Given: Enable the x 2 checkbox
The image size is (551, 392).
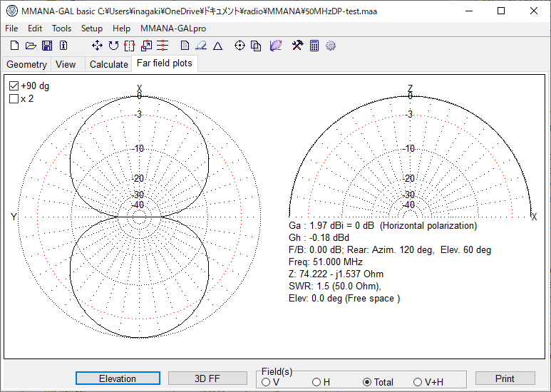Looking at the screenshot, I should [x=14, y=99].
